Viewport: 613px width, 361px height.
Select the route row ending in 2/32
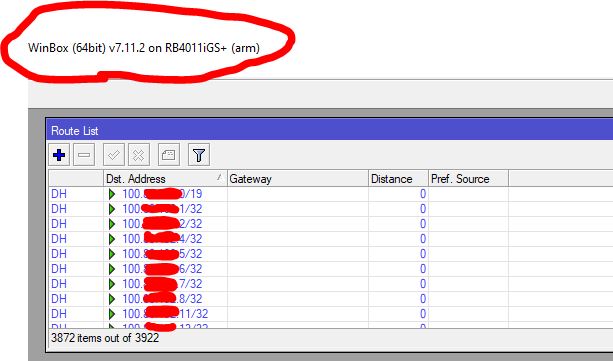pos(330,224)
